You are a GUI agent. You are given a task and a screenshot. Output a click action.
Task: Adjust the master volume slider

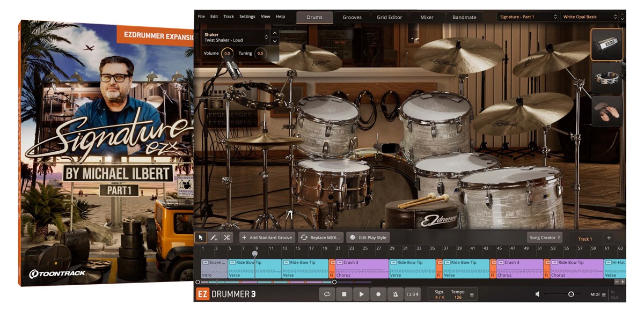tap(570, 294)
